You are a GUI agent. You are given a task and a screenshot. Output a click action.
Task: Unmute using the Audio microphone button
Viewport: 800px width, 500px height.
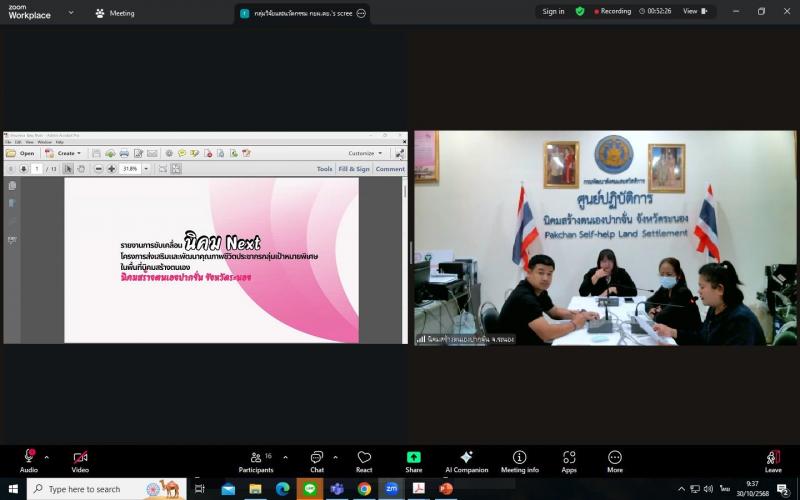29,460
